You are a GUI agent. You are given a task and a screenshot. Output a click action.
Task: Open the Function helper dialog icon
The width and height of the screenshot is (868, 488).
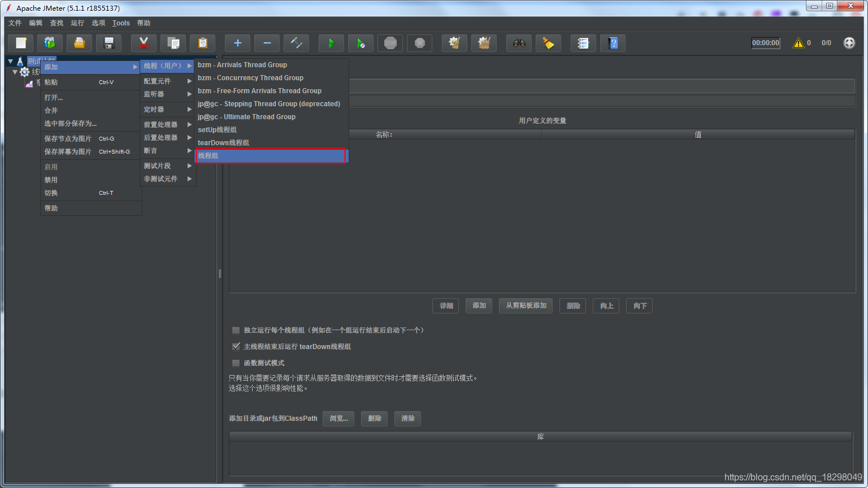584,43
